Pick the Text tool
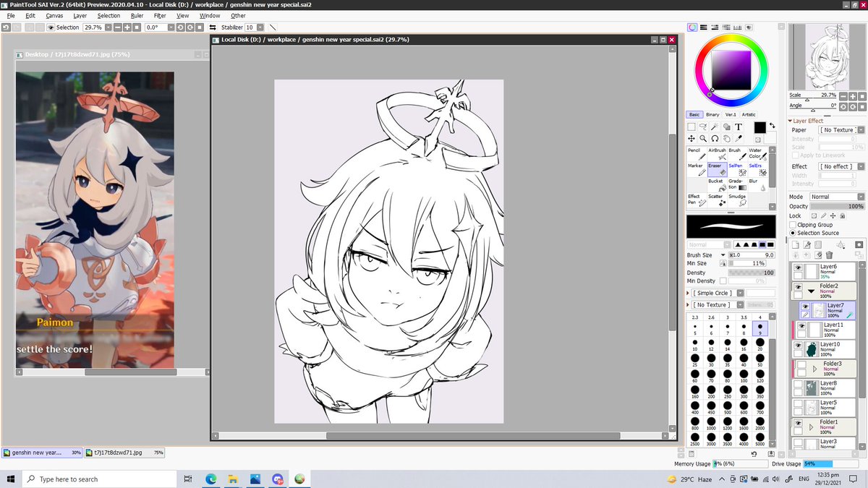868x488 pixels. pos(739,127)
